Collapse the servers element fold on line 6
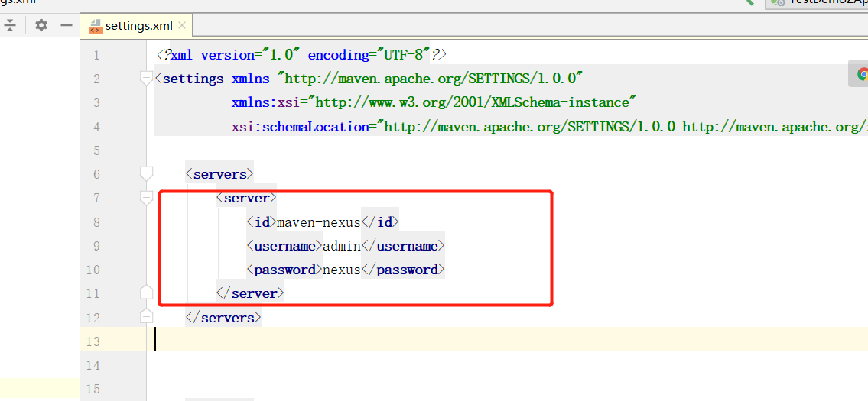Viewport: 868px width, 401px height. [x=146, y=174]
